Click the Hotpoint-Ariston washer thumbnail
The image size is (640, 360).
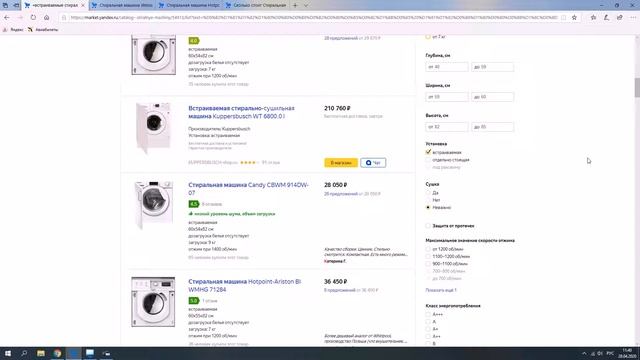click(x=153, y=302)
